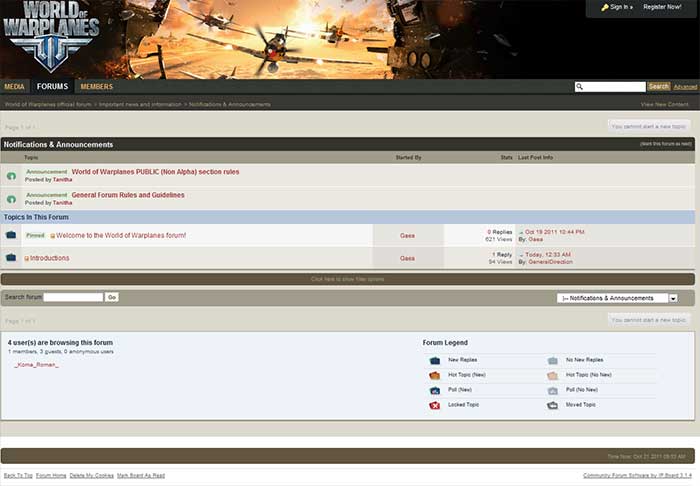Click the Hot Topic (New) icon in the legend
This screenshot has height=486, width=700.
(x=435, y=375)
